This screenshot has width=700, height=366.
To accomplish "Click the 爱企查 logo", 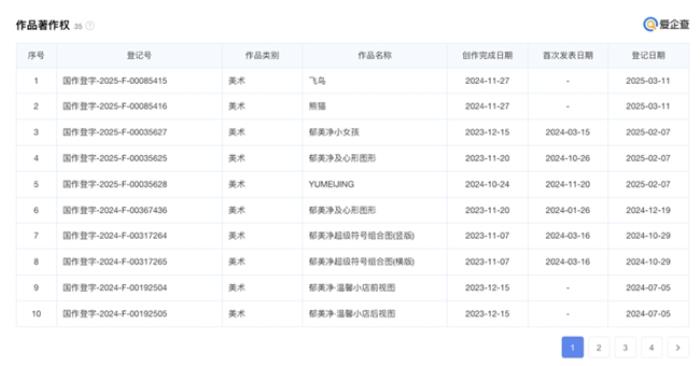I will 666,24.
